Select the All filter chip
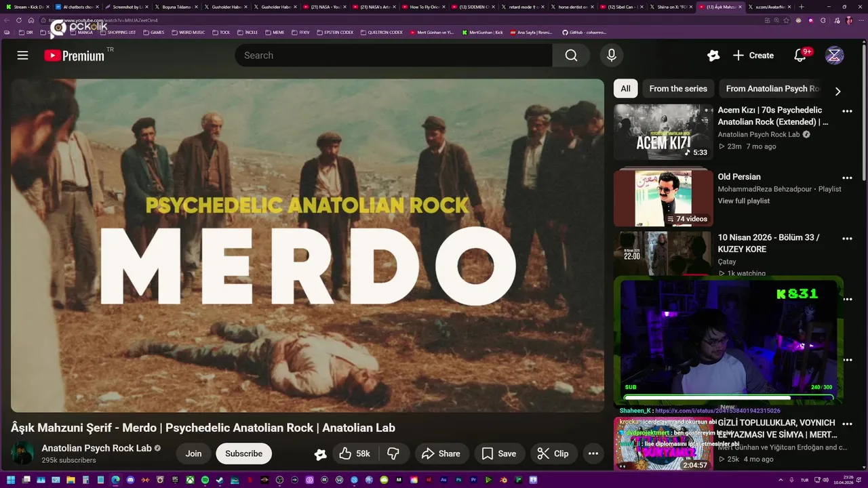Viewport: 868px width, 488px height. click(625, 89)
